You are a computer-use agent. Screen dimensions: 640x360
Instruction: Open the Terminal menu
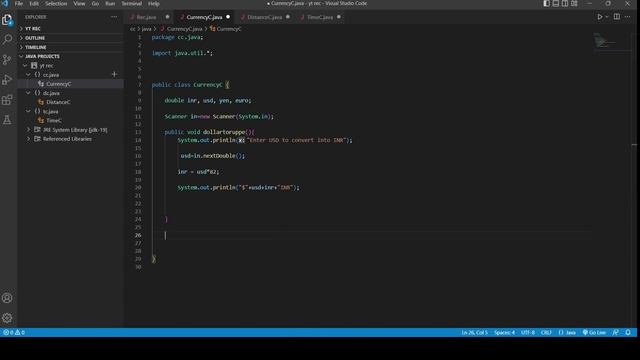(131, 3)
